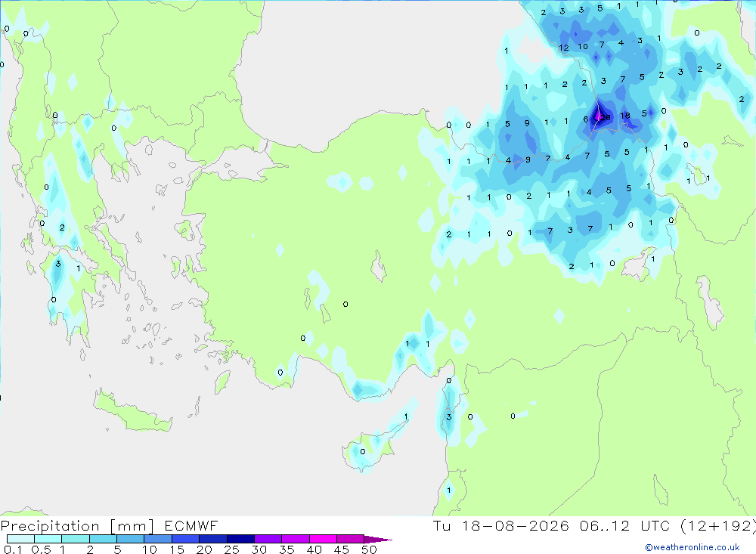Image resolution: width=756 pixels, height=554 pixels.
Task: Click the 'Precipitation [mm]' title text
Action: coord(77,526)
